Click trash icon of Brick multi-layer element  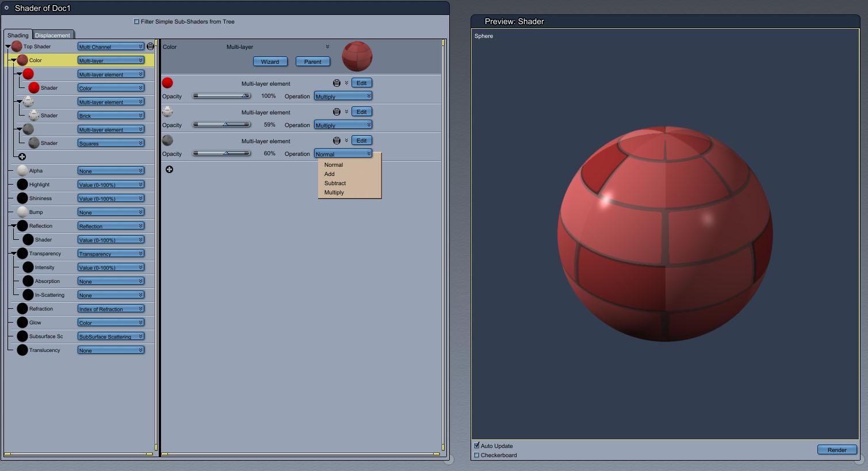click(337, 112)
